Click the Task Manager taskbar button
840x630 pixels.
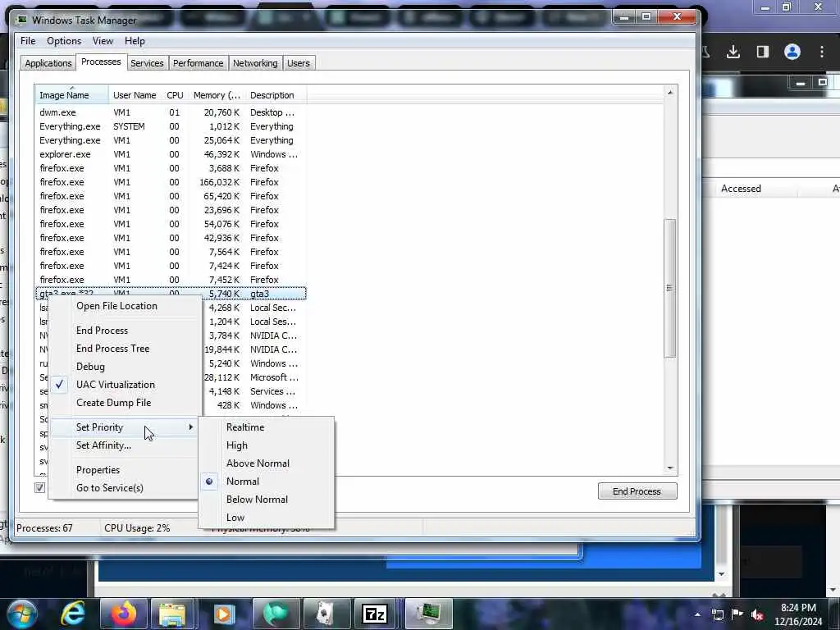(428, 614)
